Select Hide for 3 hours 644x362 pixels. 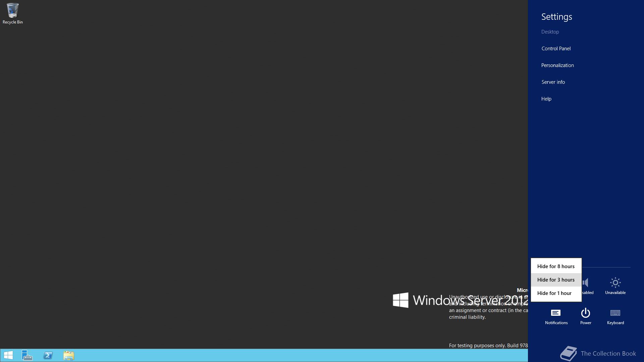pyautogui.click(x=556, y=280)
